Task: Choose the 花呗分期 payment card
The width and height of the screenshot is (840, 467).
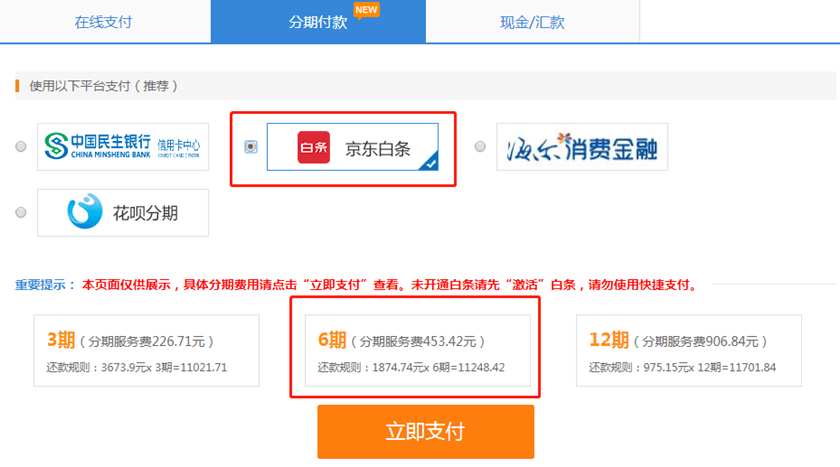Action: [123, 213]
